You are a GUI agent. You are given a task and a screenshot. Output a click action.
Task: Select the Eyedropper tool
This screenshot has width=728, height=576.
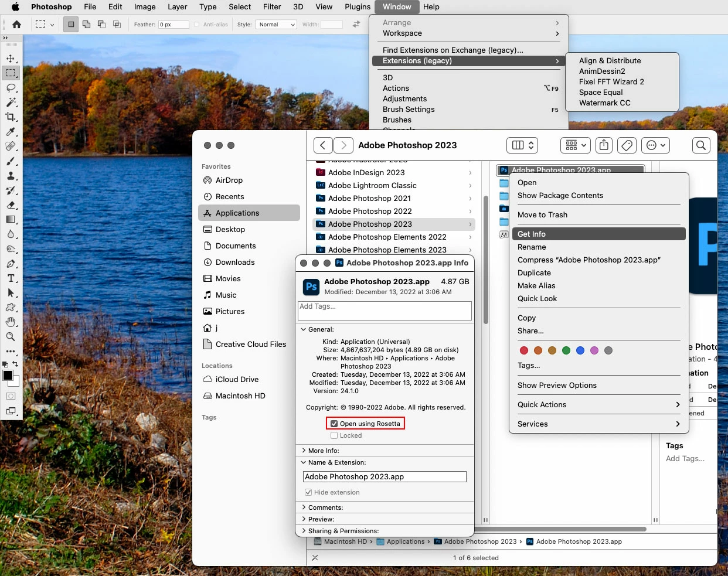[x=11, y=132]
